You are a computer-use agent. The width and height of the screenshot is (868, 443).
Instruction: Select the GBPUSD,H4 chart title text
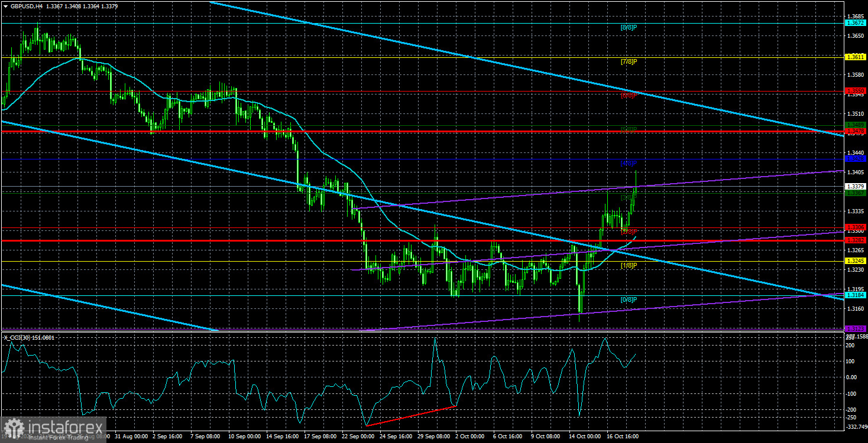(x=28, y=6)
